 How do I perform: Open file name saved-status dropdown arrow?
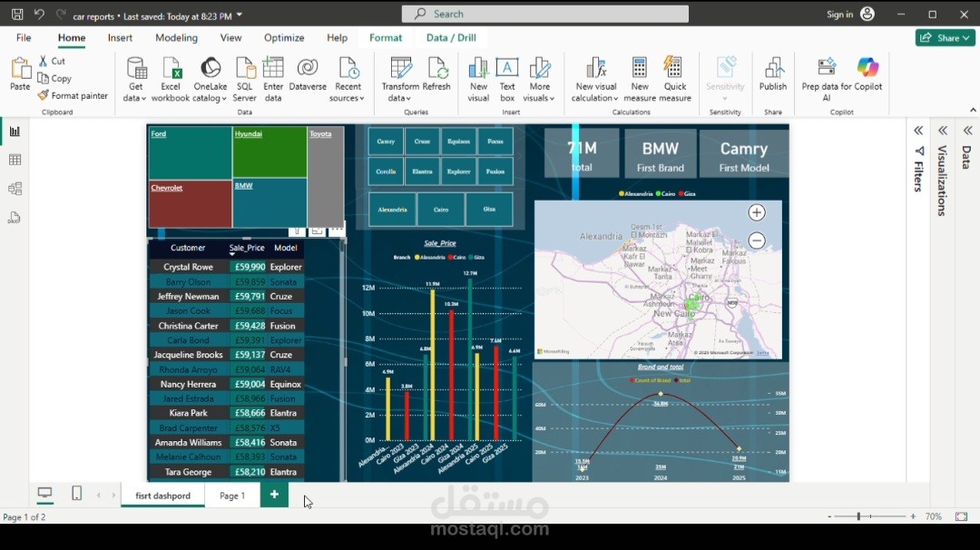pos(240,15)
